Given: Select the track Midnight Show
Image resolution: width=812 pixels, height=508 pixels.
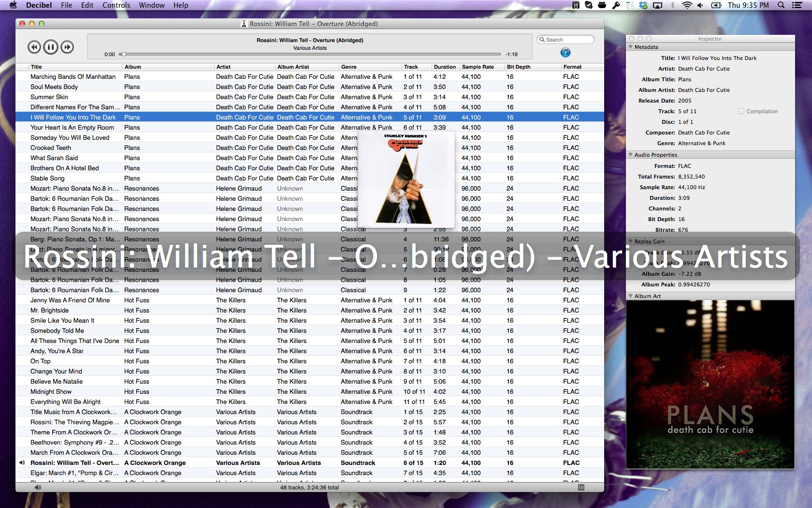Looking at the screenshot, I should tap(309, 391).
